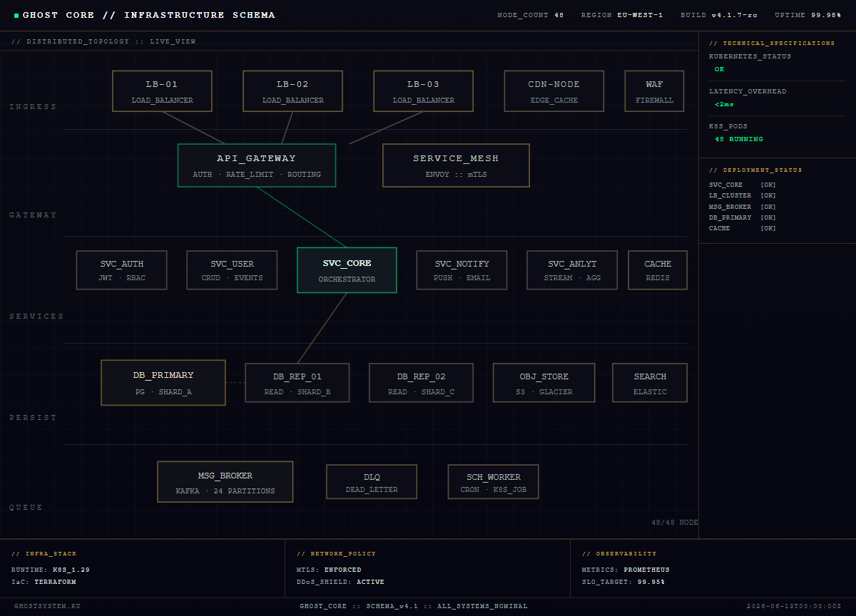Click the INFRA_STACK section heading

[x=44, y=554]
